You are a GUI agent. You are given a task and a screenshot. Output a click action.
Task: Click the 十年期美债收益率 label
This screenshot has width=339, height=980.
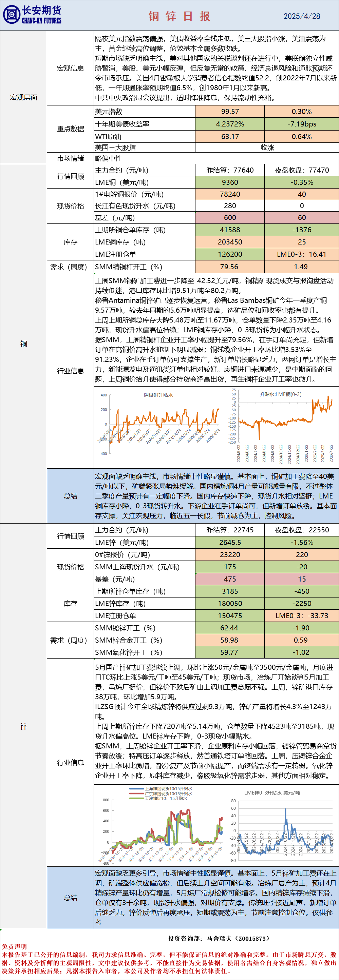pyautogui.click(x=122, y=124)
